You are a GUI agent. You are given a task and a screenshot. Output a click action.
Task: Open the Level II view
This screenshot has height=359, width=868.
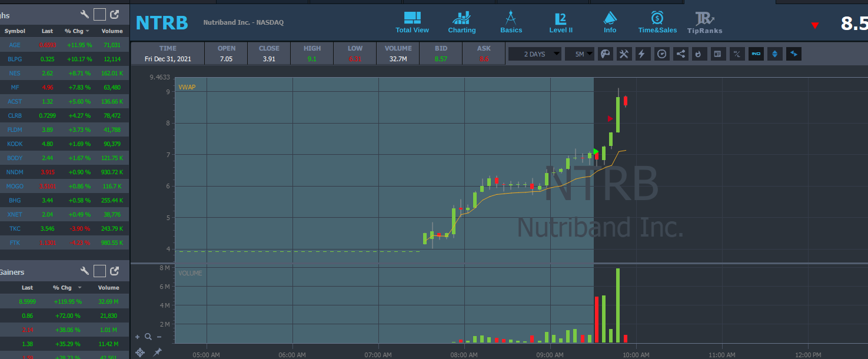(561, 23)
